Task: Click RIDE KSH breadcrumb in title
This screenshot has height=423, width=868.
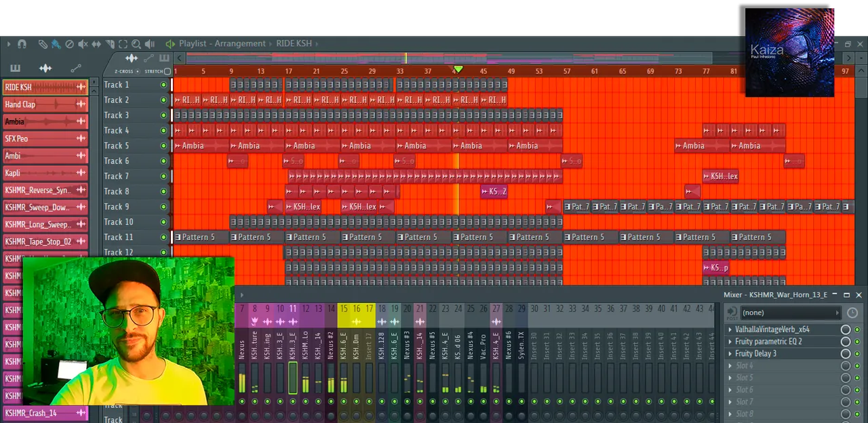Action: tap(294, 44)
